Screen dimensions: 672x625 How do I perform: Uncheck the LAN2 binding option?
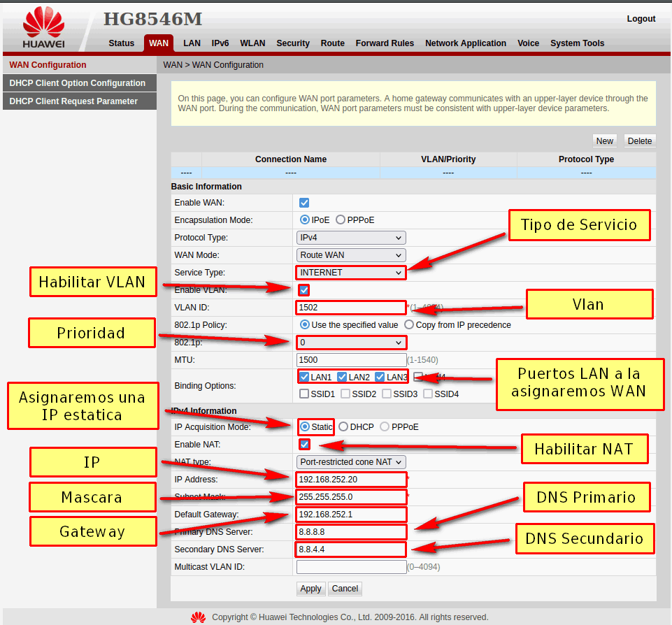[342, 377]
